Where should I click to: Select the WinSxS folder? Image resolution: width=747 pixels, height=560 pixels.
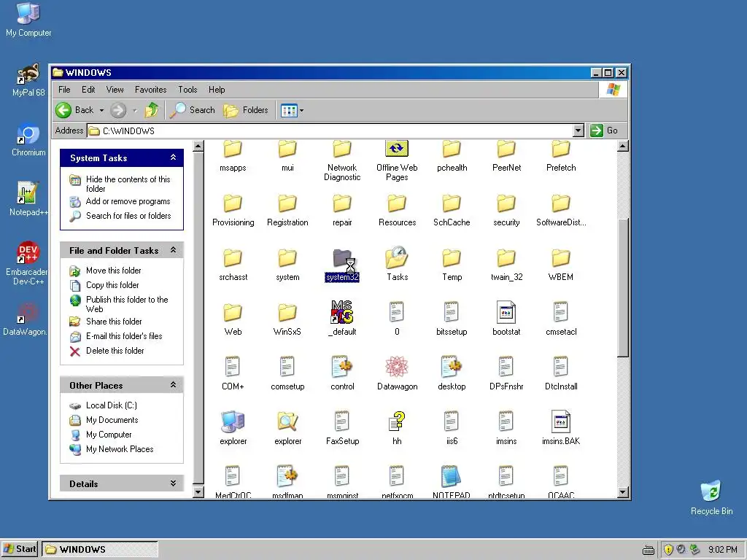(287, 319)
